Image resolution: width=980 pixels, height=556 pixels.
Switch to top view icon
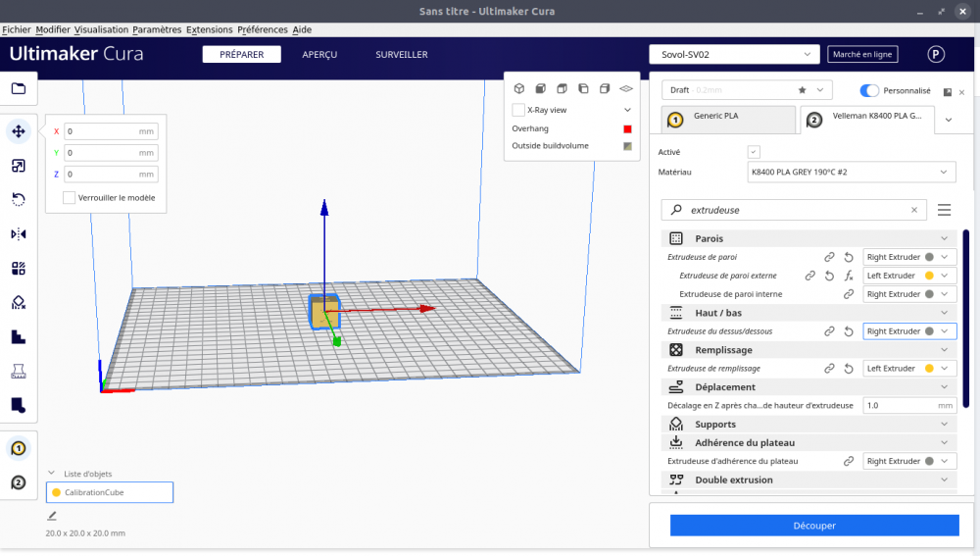click(x=562, y=89)
